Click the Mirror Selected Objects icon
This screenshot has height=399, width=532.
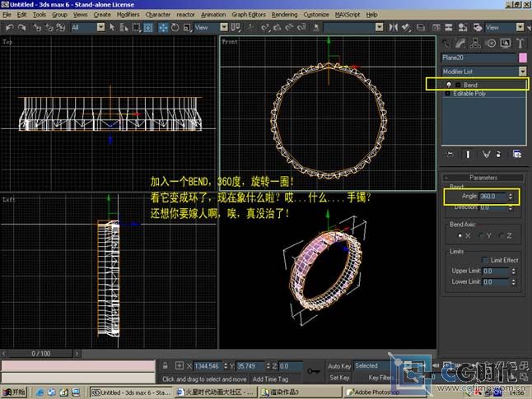[x=393, y=27]
